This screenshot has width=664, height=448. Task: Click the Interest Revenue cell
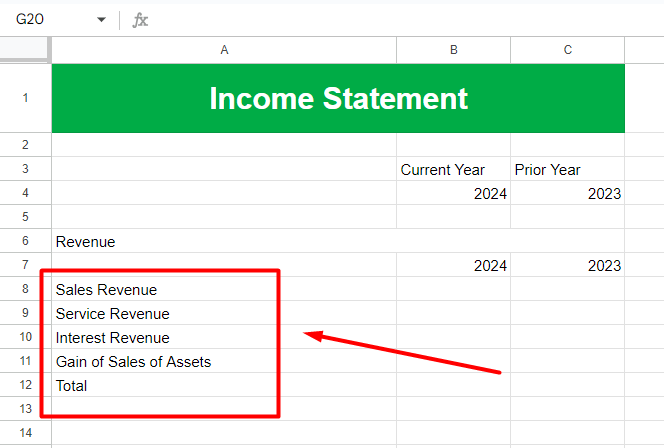[224, 337]
